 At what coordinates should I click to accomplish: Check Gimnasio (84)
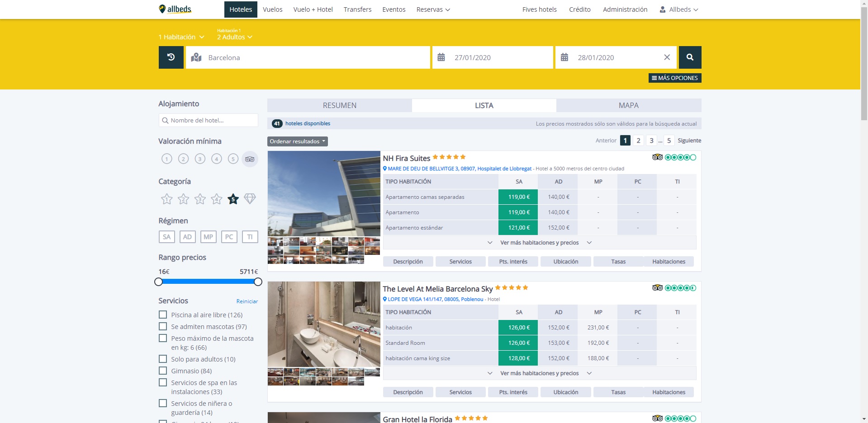pos(163,371)
